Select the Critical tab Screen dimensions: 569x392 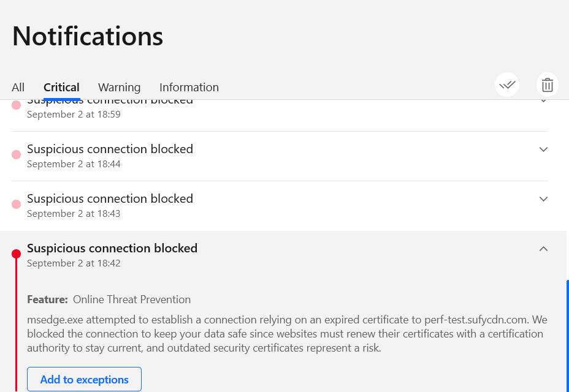(x=61, y=88)
